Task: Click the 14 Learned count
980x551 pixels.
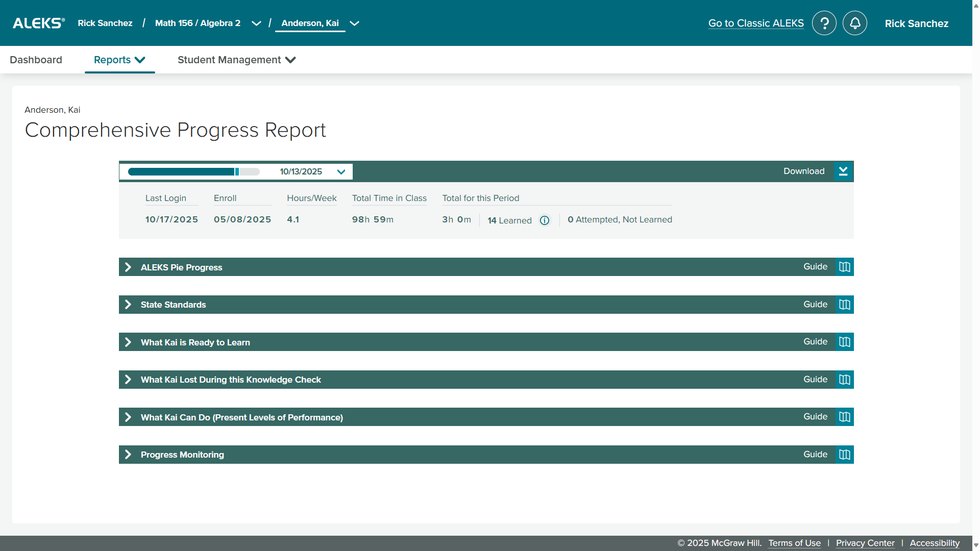Action: (x=509, y=220)
